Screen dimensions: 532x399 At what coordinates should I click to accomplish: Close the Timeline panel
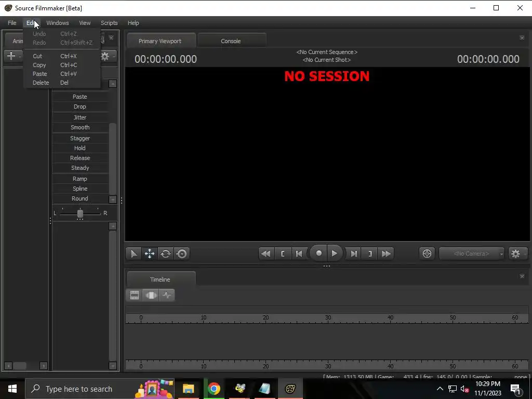(x=522, y=276)
